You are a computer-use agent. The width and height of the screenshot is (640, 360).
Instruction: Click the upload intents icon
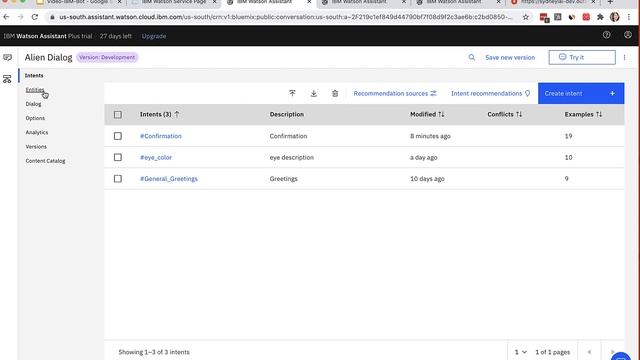click(292, 93)
